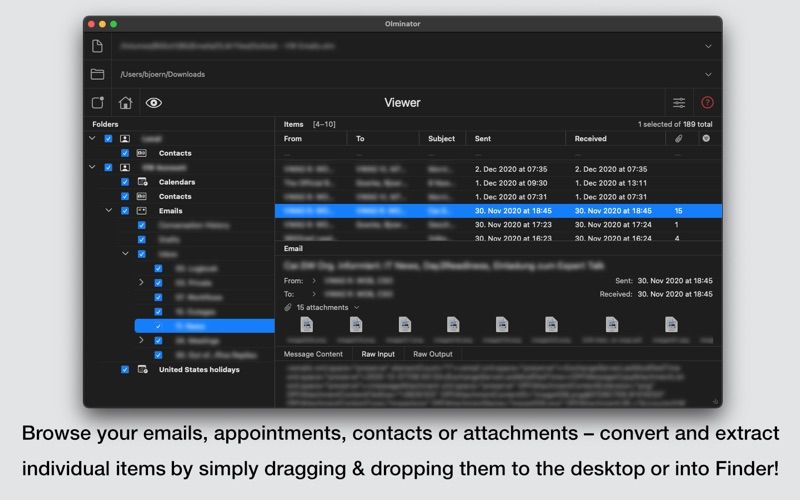Uncheck the Calendars checkbox
This screenshot has width=800, height=500.
click(x=125, y=182)
